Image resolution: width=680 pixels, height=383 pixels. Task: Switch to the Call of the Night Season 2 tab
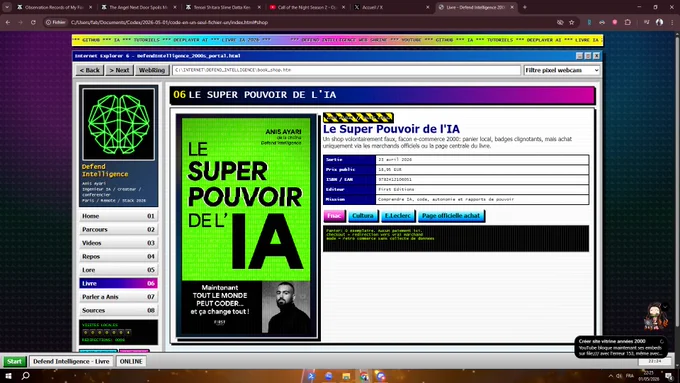(307, 7)
